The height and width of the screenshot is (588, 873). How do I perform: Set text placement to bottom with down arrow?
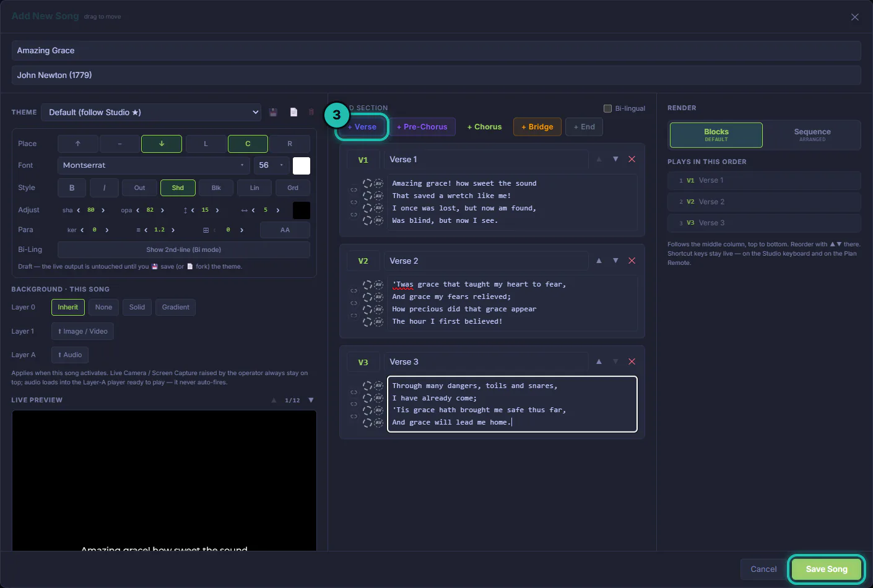pyautogui.click(x=162, y=144)
